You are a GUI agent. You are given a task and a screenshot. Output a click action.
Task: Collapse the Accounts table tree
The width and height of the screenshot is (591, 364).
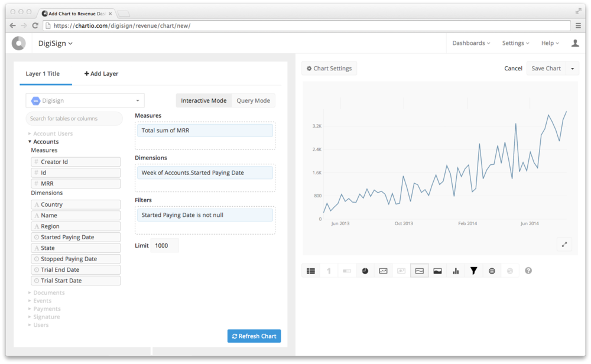click(30, 142)
